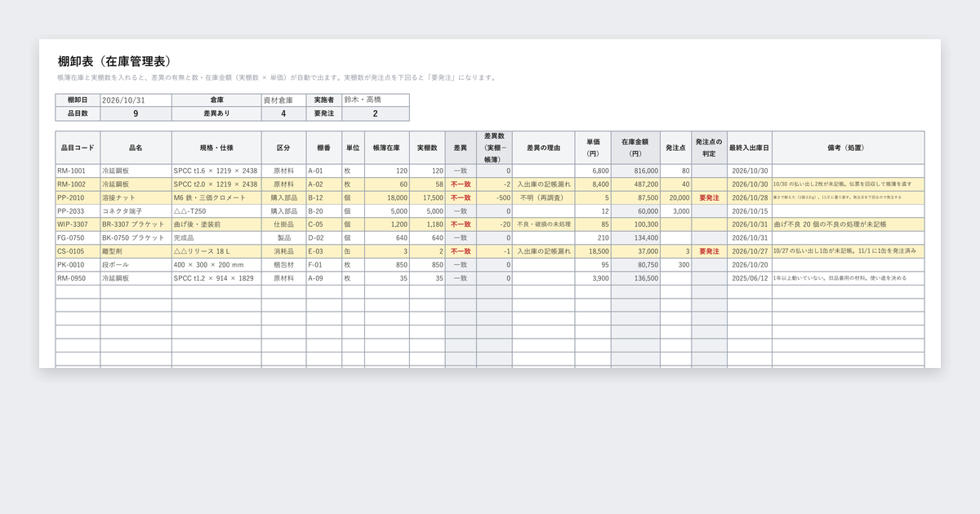Screen dimensions: 980x514
Task: Click the 最終入出庫日 column header
Action: click(x=749, y=148)
